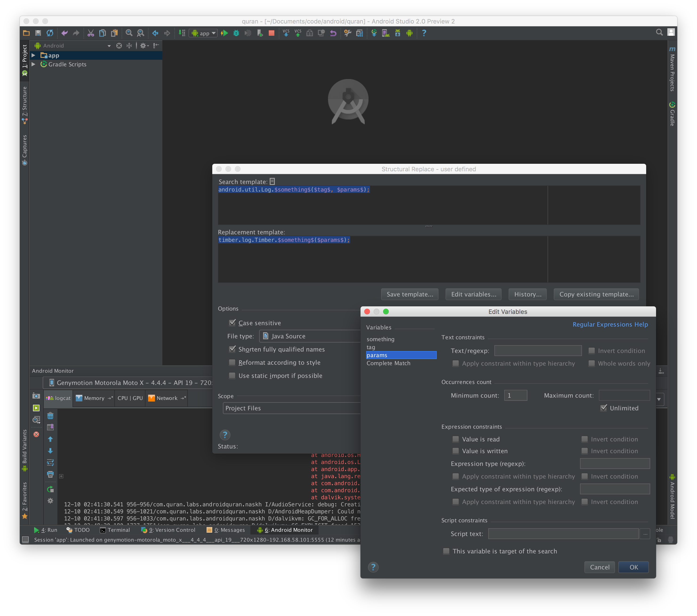
Task: Click OK in Edit Variables dialog
Action: 633,567
